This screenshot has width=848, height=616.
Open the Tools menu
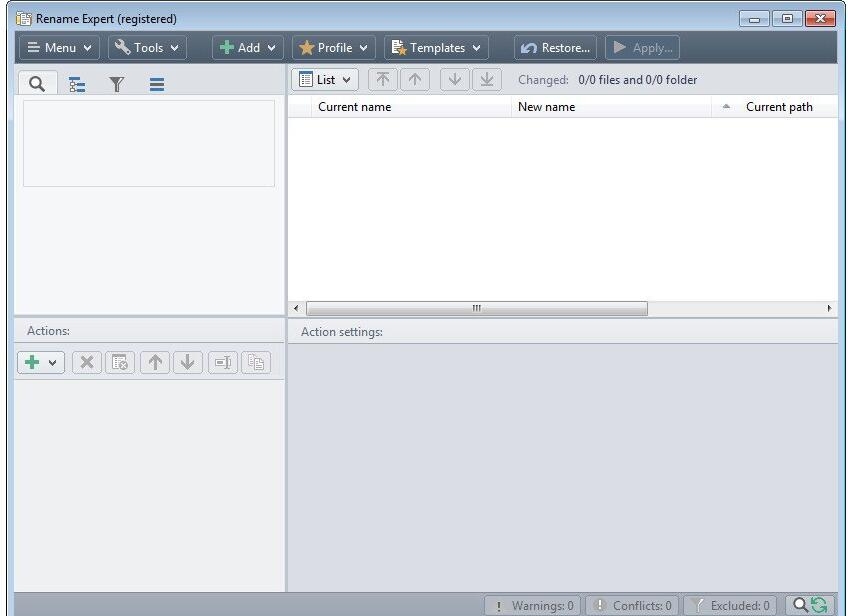(147, 47)
